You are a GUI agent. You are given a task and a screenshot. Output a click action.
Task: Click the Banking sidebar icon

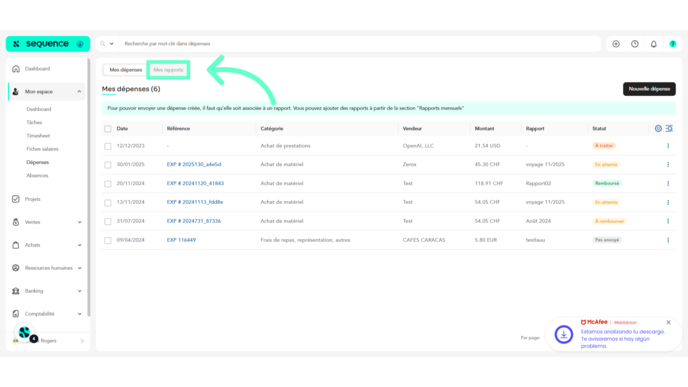16,291
